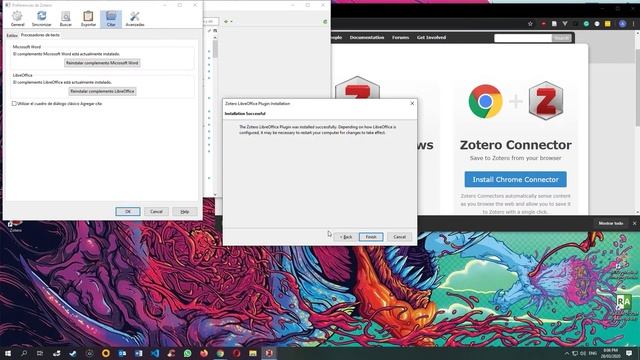This screenshot has width=640, height=360.
Task: Focus the Zotero website search field
Action: 523,38
